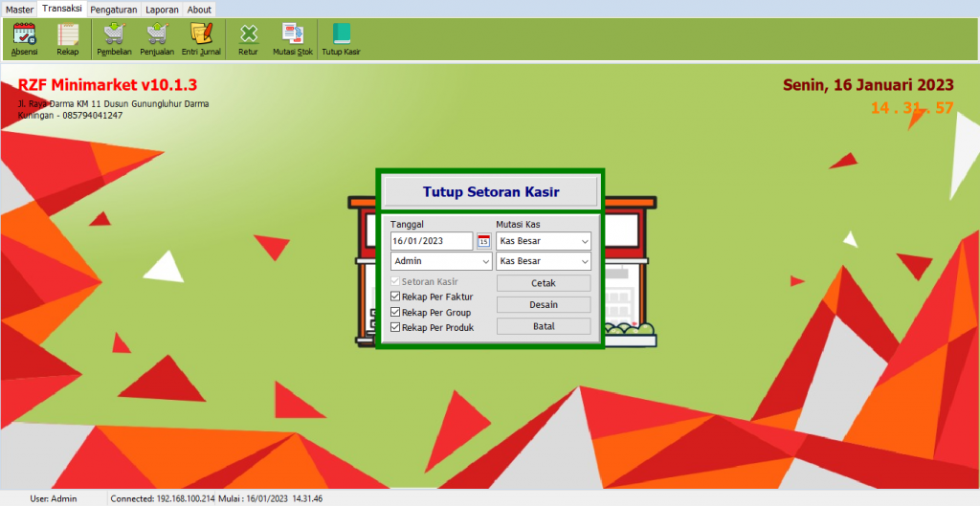Screen dimensions: 980x506
Task: Click the Tutup Setoran Kasir header
Action: (491, 191)
